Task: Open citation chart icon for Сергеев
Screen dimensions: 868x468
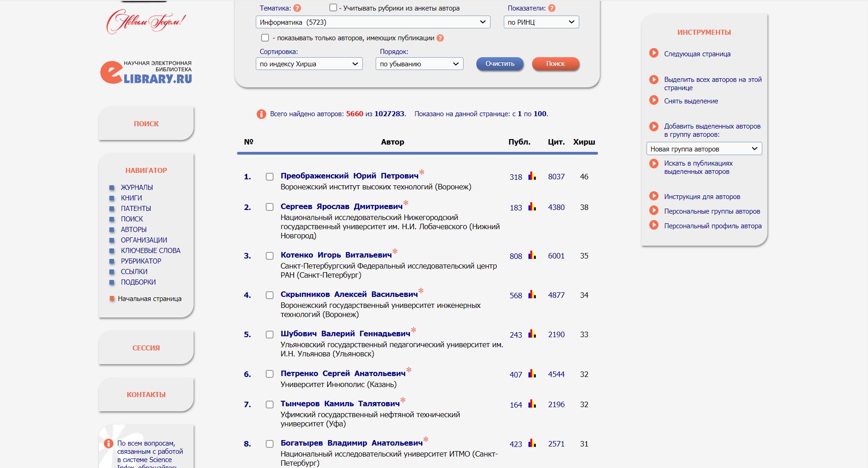Action: (x=532, y=207)
